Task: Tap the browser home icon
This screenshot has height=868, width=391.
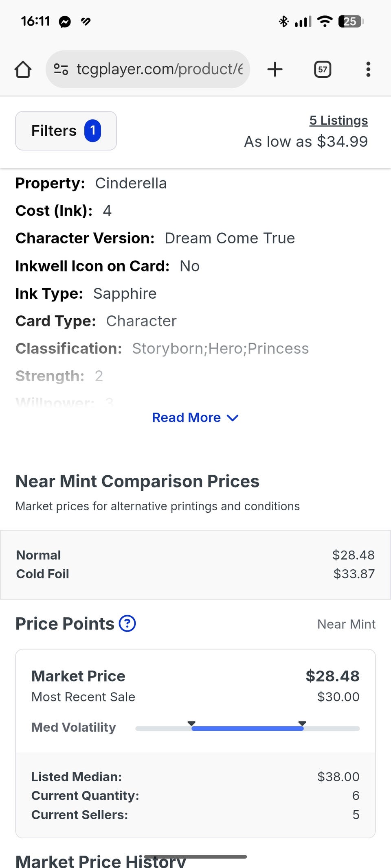Action: (23, 69)
